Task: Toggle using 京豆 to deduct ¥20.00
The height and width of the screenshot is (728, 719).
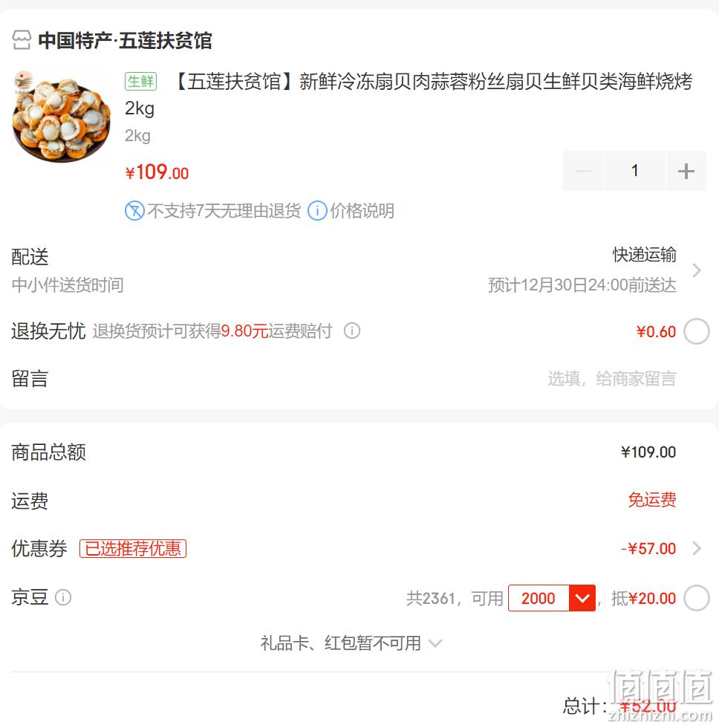Action: click(696, 598)
